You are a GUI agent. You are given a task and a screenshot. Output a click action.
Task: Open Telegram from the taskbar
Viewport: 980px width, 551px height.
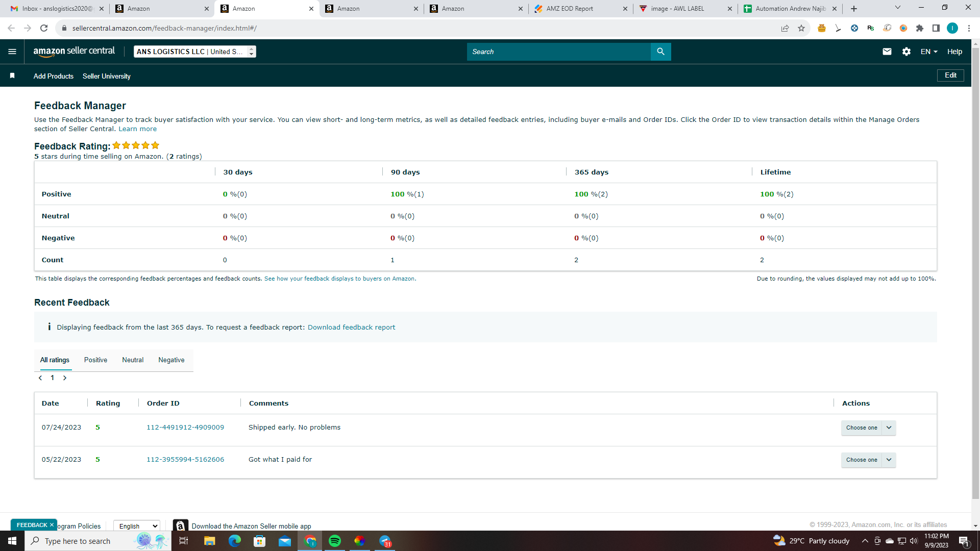385,541
